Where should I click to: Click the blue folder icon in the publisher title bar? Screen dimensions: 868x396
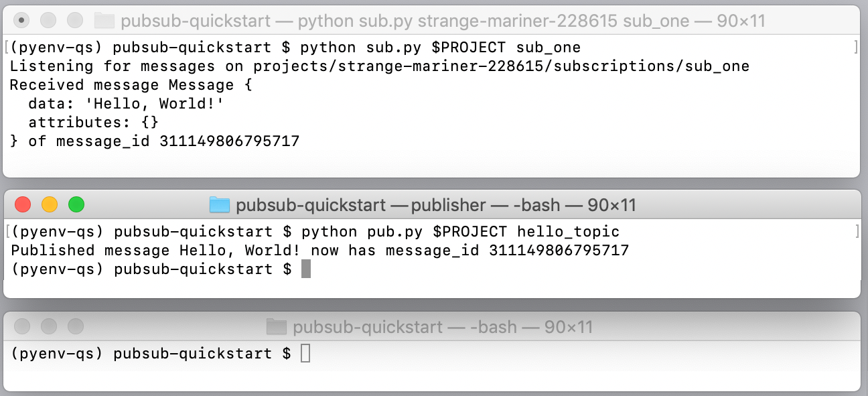click(219, 204)
